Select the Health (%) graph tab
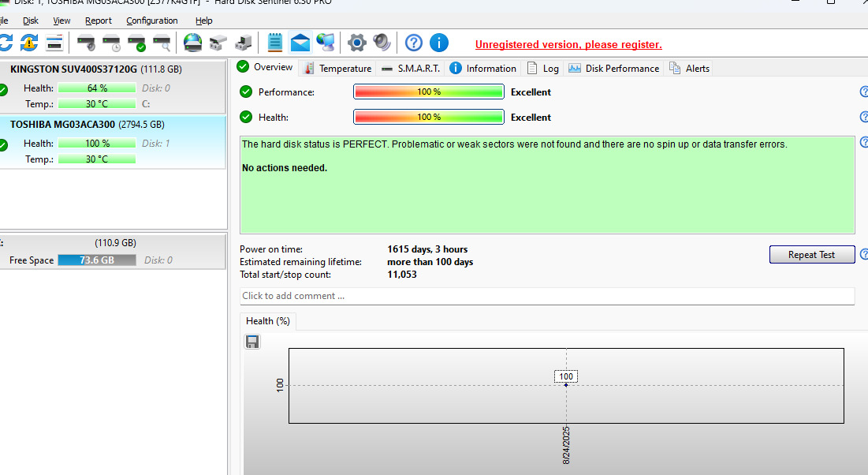The image size is (868, 475). click(x=268, y=321)
